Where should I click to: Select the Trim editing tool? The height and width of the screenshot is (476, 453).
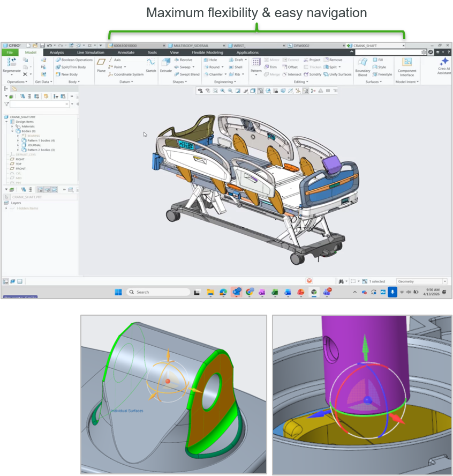[x=270, y=67]
